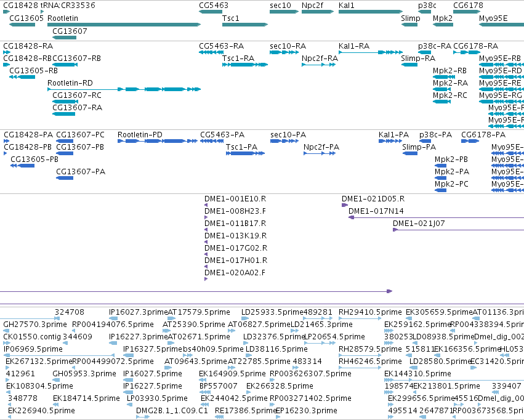This screenshot has width=524, height=420.
Task: Select the CG5463-RA transcript label
Action: coord(221,46)
